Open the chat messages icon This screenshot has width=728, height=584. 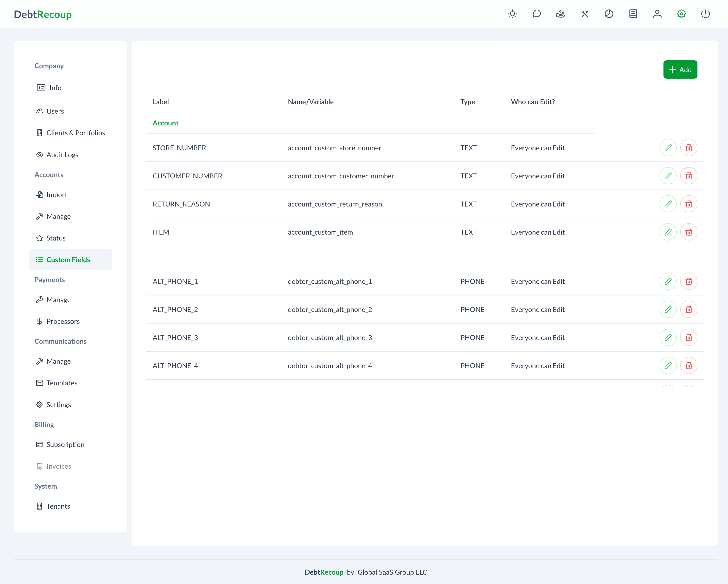(537, 14)
